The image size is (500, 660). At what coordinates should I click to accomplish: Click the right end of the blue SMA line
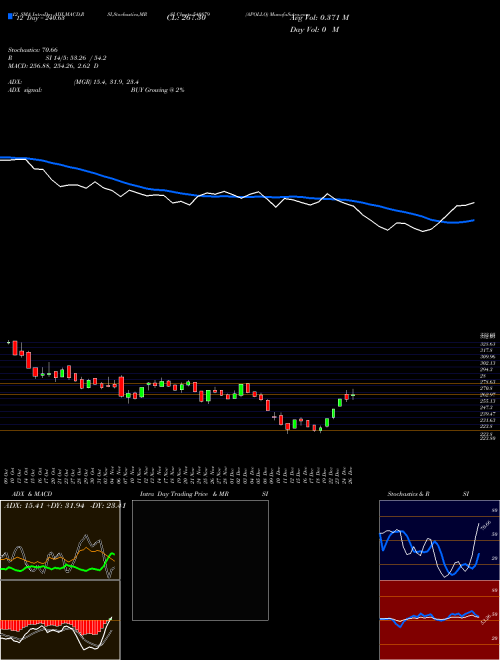[x=474, y=220]
